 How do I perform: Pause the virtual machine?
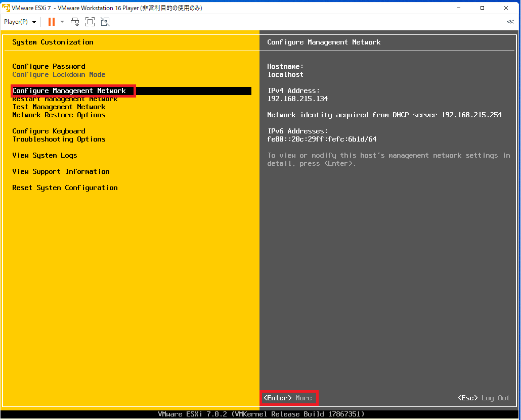coord(51,22)
